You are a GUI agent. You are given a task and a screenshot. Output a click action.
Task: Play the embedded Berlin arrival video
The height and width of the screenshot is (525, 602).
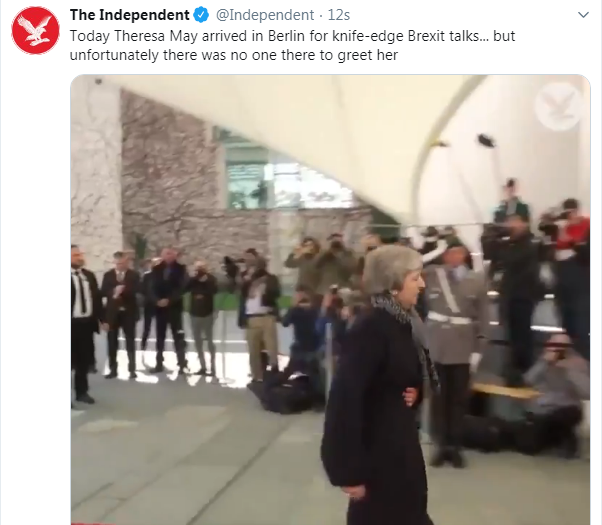(x=330, y=300)
